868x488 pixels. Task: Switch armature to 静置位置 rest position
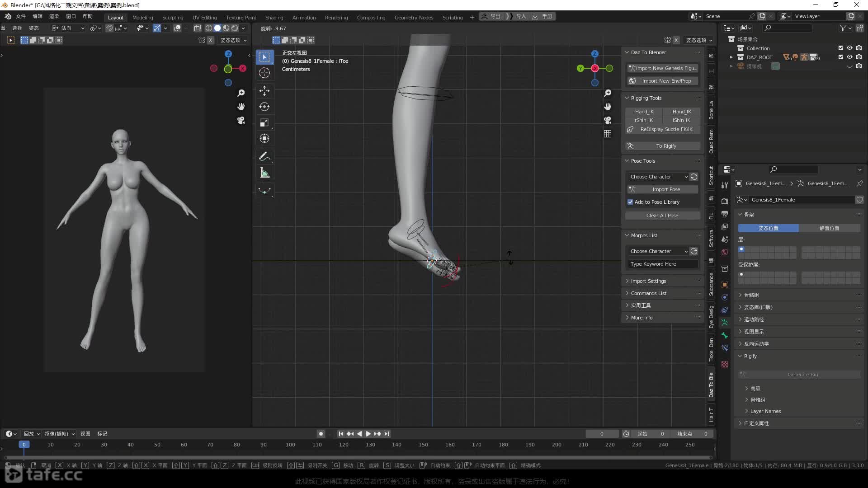coord(830,228)
